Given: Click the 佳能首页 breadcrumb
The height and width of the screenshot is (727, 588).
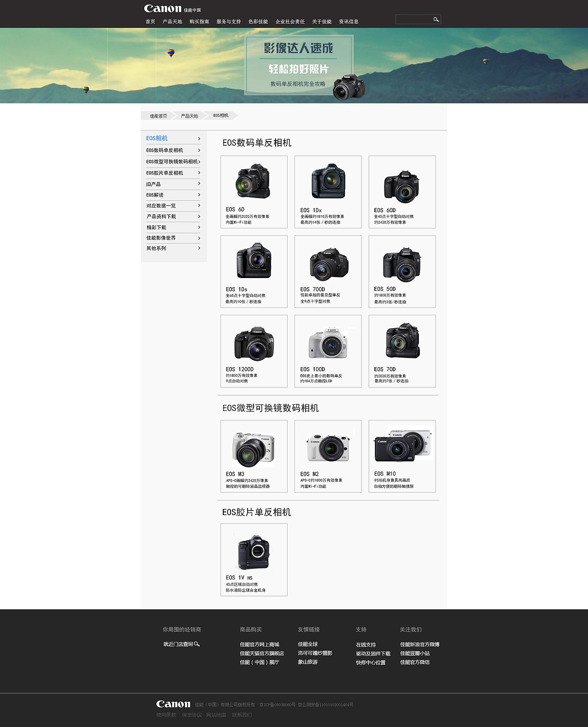Looking at the screenshot, I should tap(158, 116).
